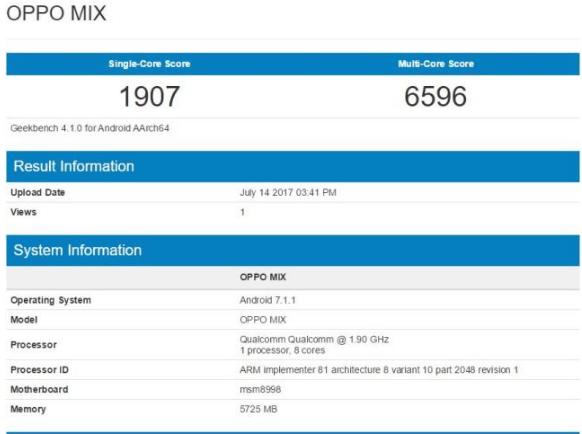Select the Motherboard label
Screen dimensions: 582x434
coord(39,389)
